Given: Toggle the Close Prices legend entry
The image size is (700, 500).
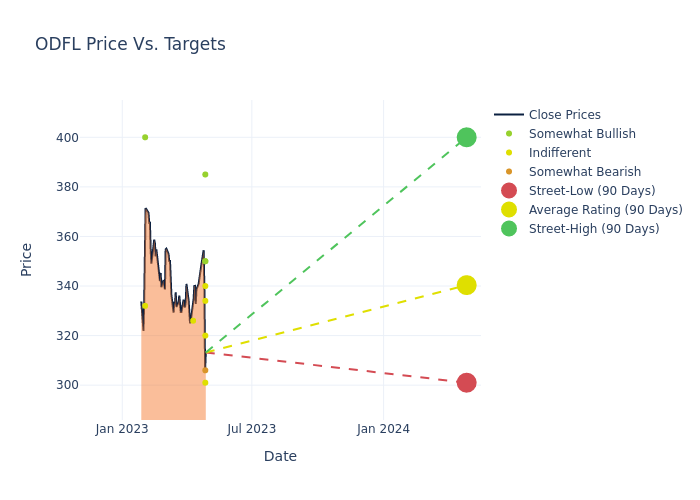Looking at the screenshot, I should (564, 115).
